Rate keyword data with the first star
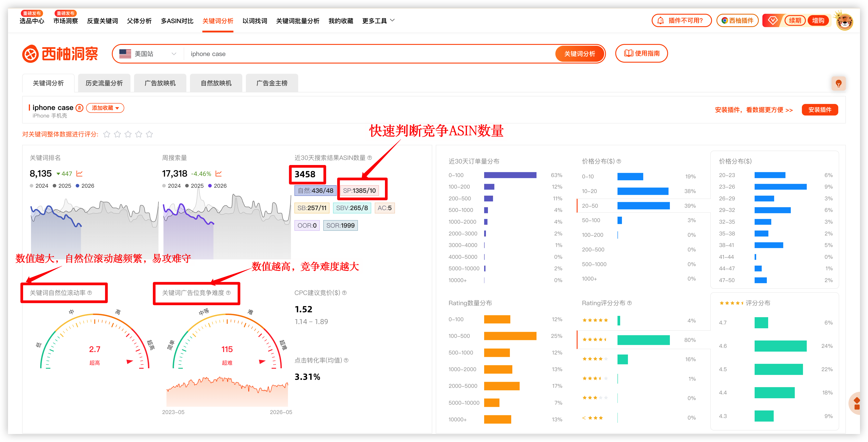 tap(107, 134)
